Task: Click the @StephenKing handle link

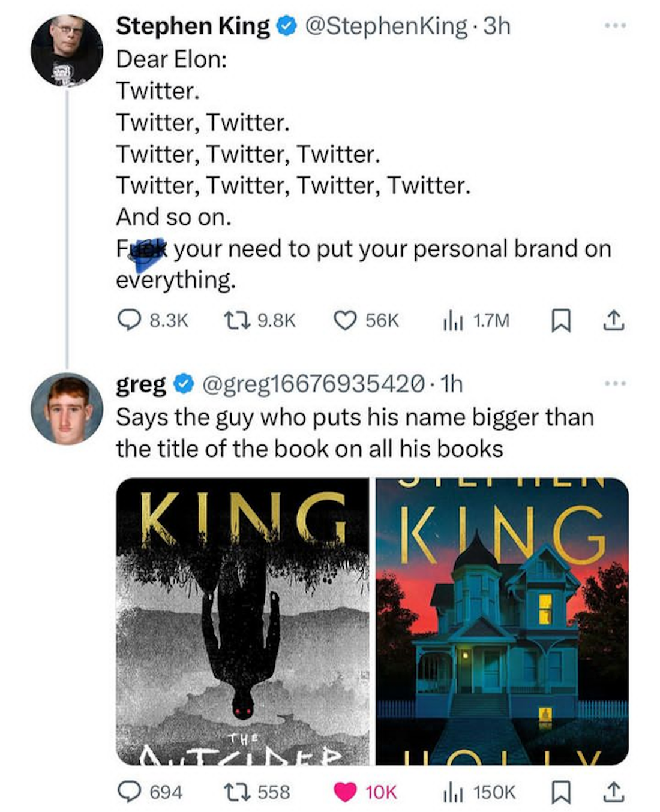Action: click(386, 26)
